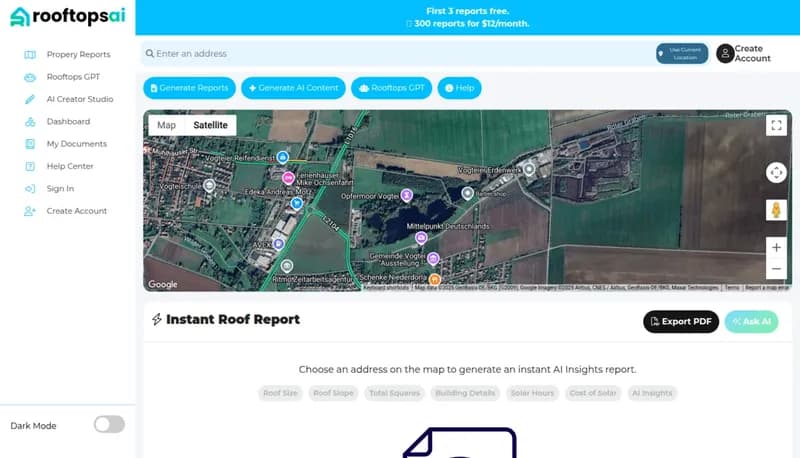Image resolution: width=800 pixels, height=458 pixels.
Task: Click the Sign In arrow icon
Action: pos(30,189)
